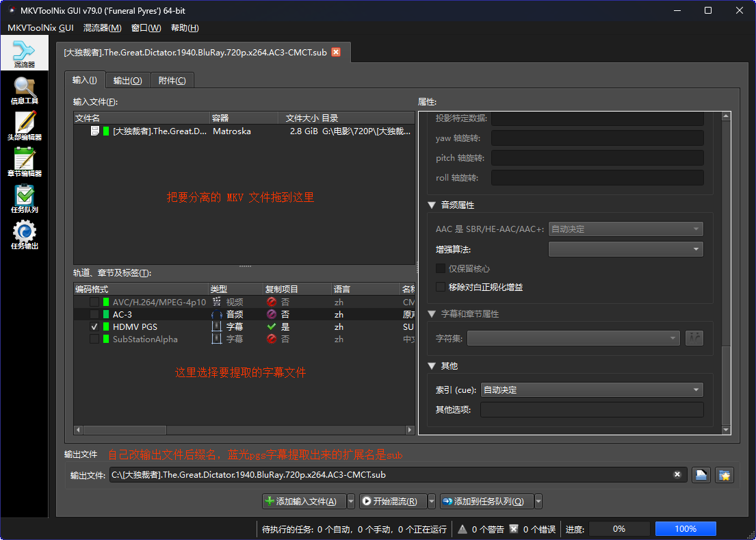Switch to the 附件(C) tab
The width and height of the screenshot is (756, 540).
172,81
